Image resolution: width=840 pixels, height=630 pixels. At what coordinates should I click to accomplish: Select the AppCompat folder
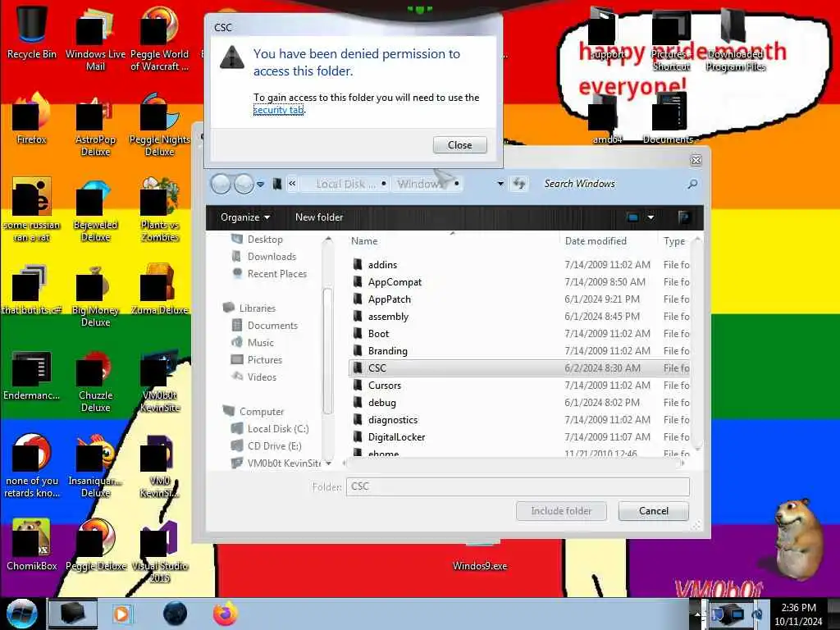519,282
